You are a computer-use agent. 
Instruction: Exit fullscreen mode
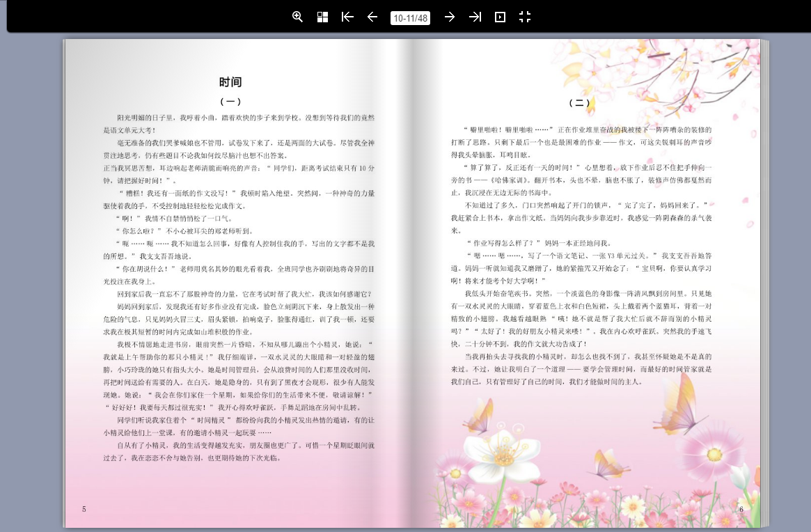525,17
